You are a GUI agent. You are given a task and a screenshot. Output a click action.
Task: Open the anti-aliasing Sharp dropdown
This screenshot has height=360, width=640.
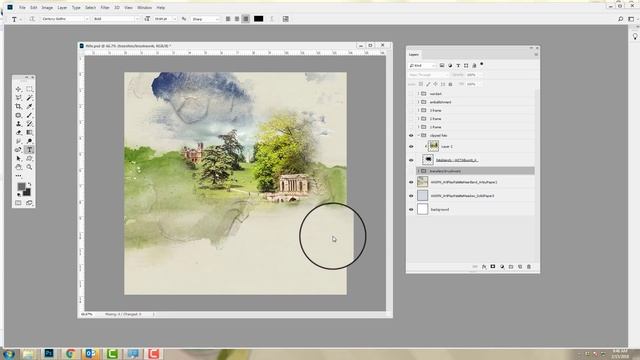point(205,19)
